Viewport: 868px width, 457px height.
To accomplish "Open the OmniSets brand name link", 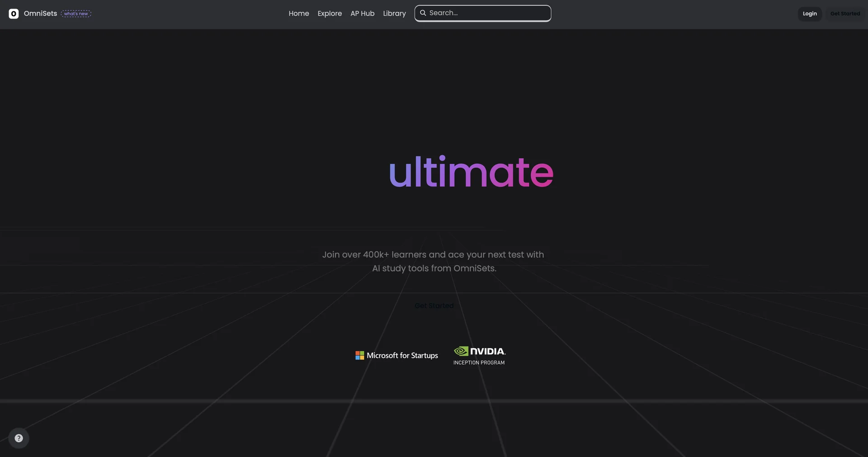I will (40, 14).
